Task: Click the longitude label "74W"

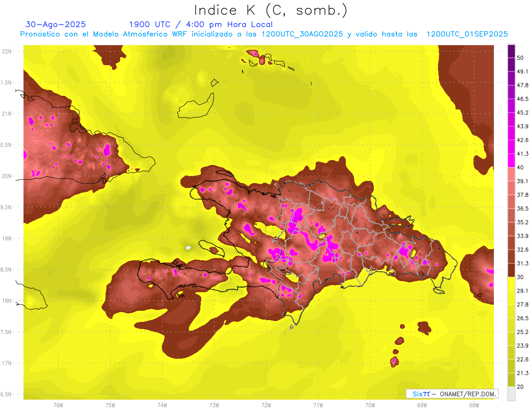Action: pyautogui.click(x=162, y=405)
